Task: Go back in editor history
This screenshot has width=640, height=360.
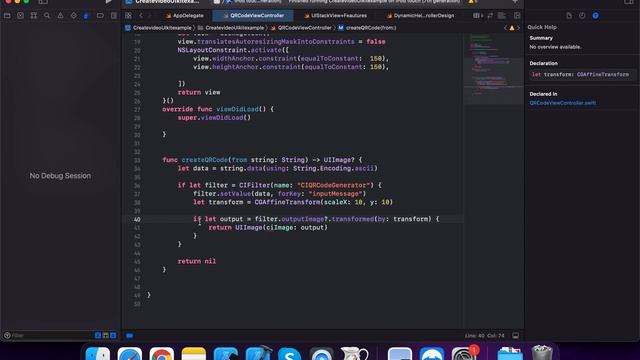Action: [141, 16]
